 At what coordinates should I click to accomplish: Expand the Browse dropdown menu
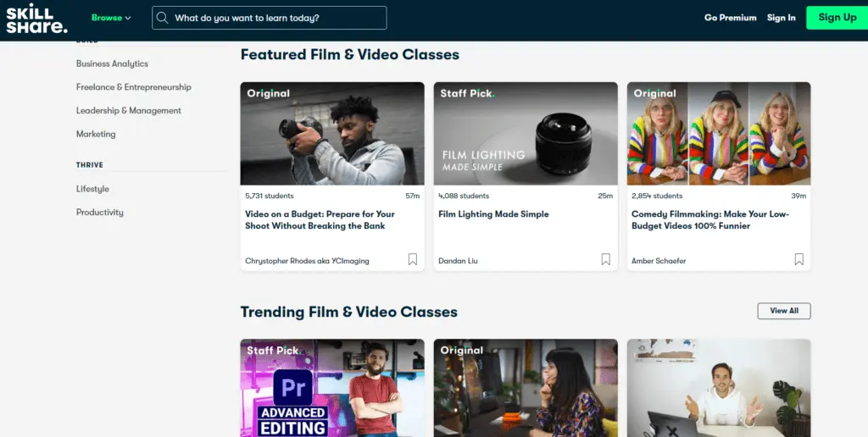click(x=111, y=18)
